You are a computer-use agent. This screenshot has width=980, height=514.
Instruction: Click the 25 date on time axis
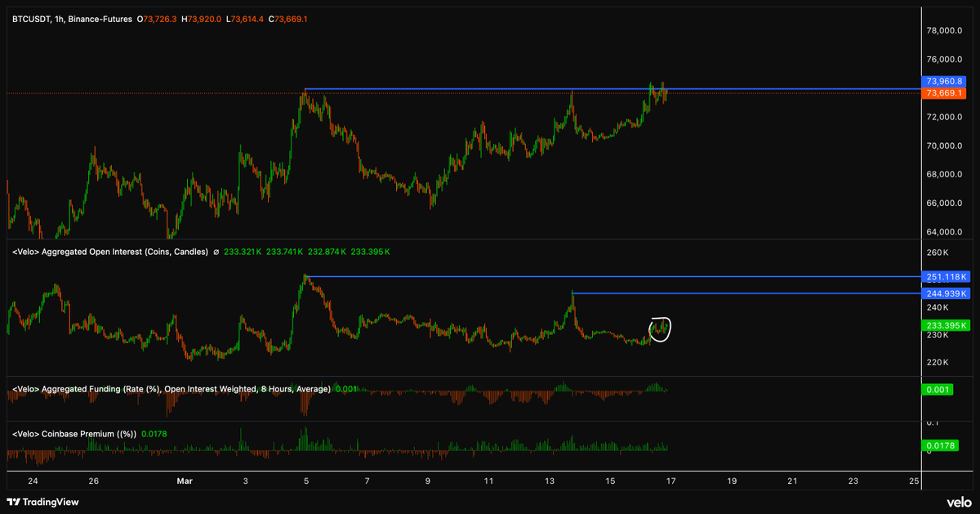pos(914,481)
